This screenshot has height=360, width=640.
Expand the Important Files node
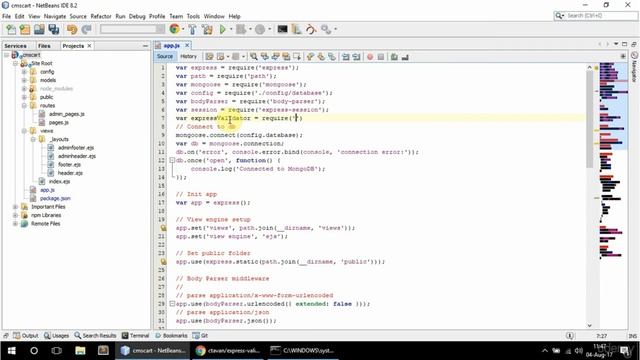pyautogui.click(x=15, y=207)
